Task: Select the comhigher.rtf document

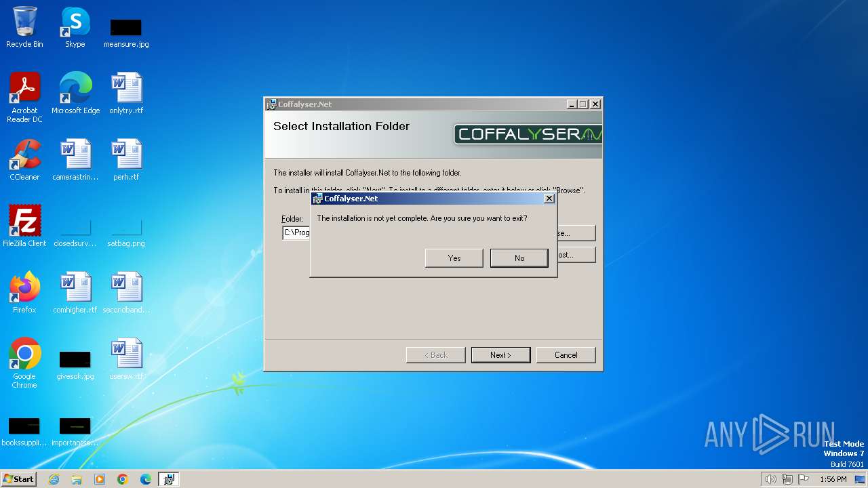Action: tap(75, 293)
